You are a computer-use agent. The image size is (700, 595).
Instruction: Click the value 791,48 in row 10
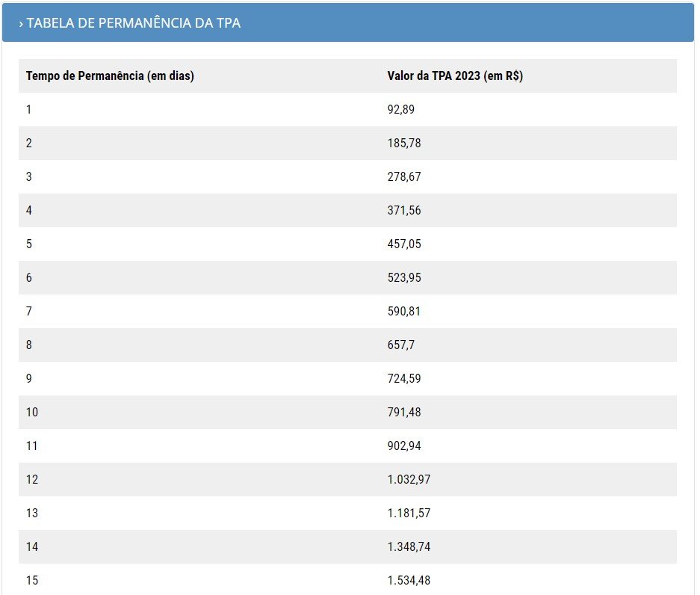tap(404, 412)
